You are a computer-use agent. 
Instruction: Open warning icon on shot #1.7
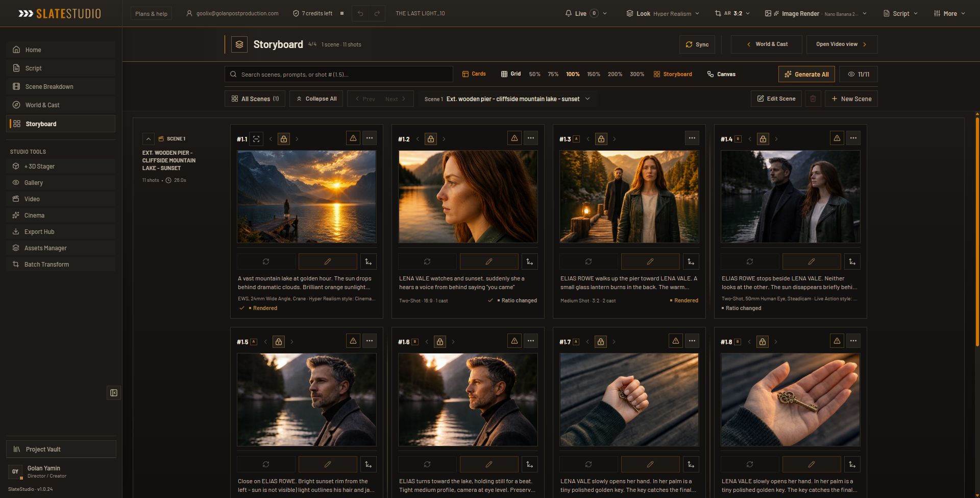click(676, 341)
